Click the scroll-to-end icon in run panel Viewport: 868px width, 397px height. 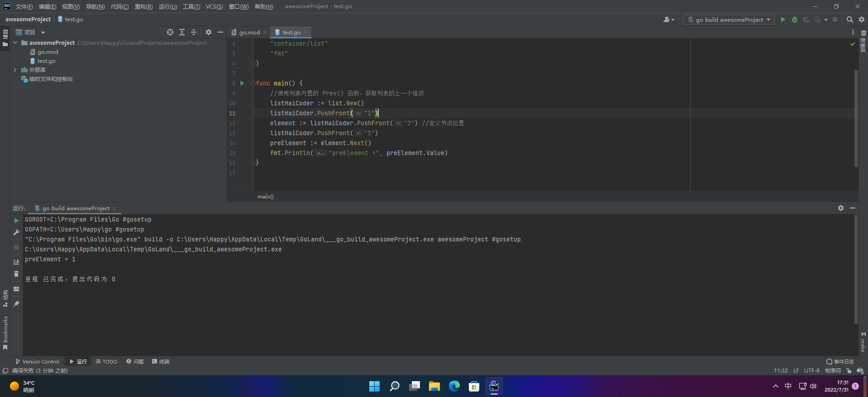click(16, 262)
